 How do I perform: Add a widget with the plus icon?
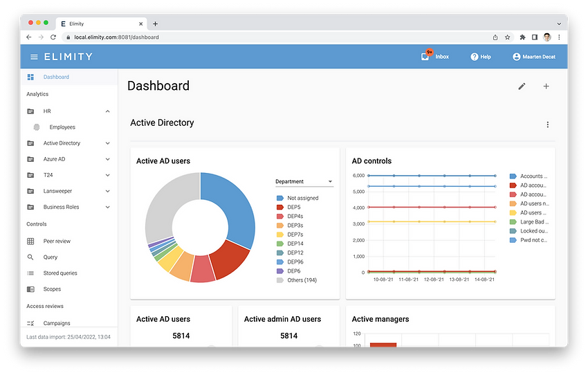tap(546, 86)
